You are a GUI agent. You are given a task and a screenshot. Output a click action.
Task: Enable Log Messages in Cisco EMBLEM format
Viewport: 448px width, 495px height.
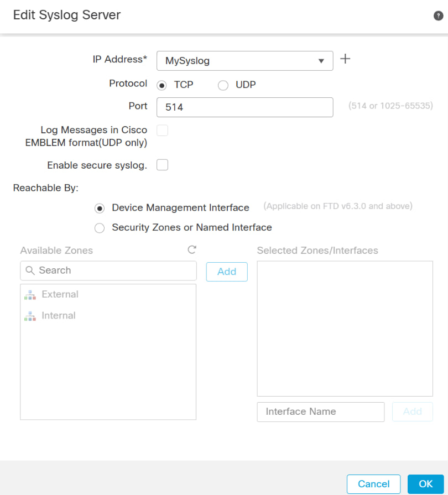(162, 130)
